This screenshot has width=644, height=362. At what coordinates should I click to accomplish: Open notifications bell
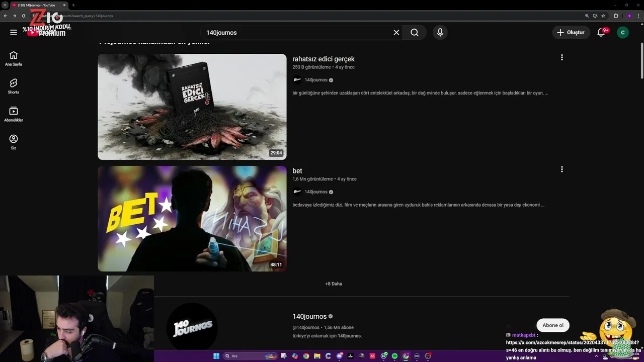(601, 32)
